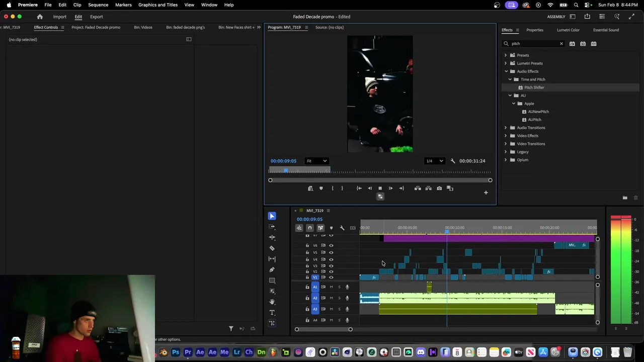Open the Markers menu
Image resolution: width=644 pixels, height=362 pixels.
click(x=123, y=5)
